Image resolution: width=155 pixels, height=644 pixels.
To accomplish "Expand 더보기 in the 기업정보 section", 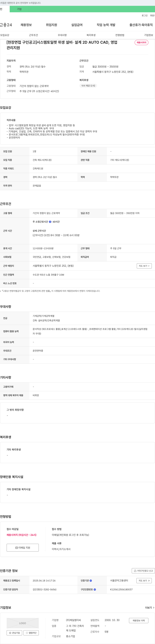I will 150,607.
